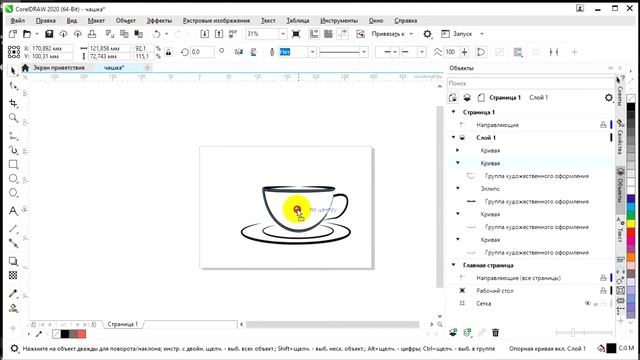Collapse the Слой 1 tree node

tap(453, 138)
